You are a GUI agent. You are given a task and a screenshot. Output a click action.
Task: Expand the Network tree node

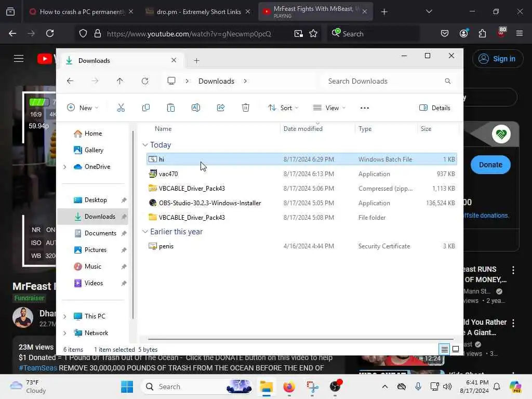[x=65, y=333]
